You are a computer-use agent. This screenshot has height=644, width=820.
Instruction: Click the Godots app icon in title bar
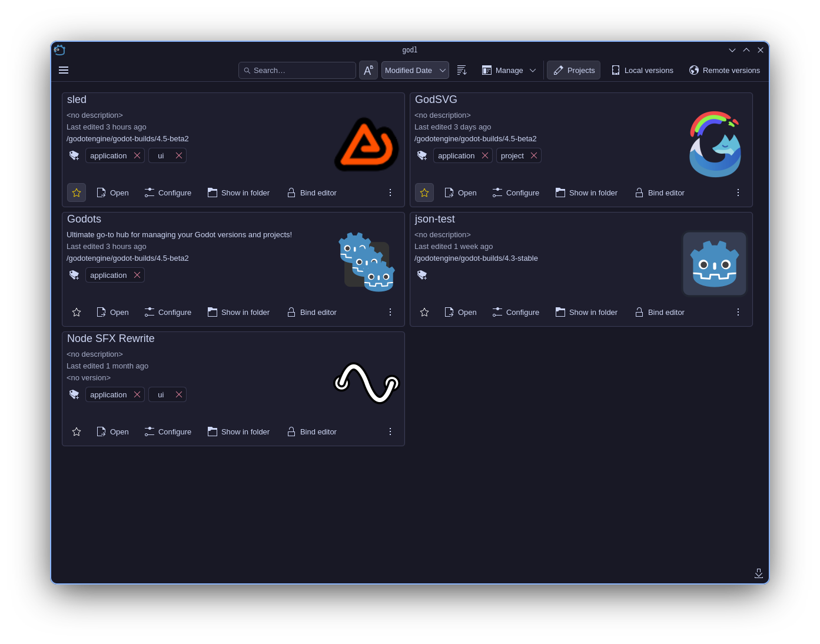click(x=59, y=50)
